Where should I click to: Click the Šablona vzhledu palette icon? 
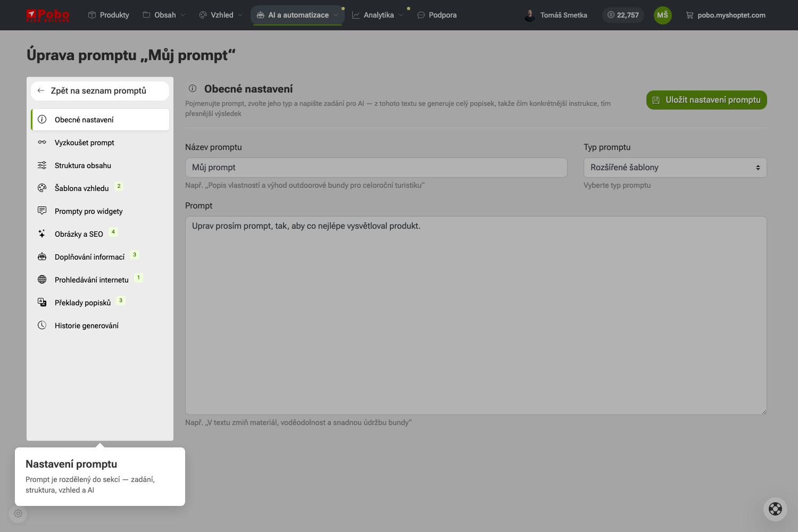[42, 188]
